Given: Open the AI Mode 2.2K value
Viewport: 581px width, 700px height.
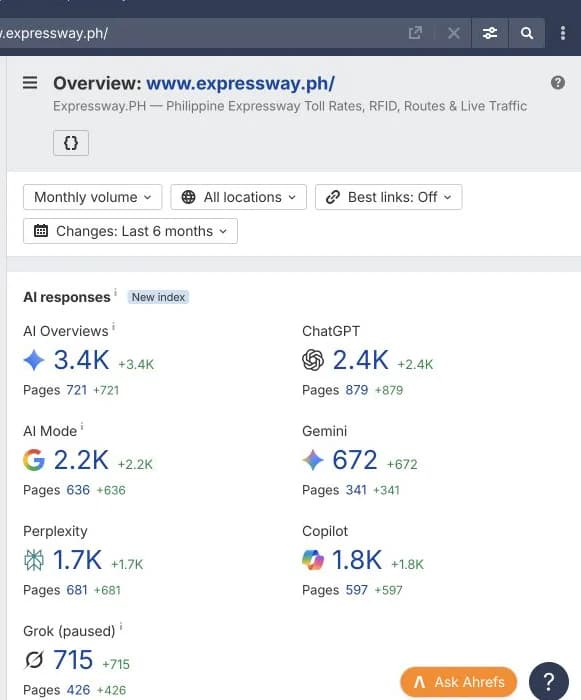Looking at the screenshot, I should 81,460.
